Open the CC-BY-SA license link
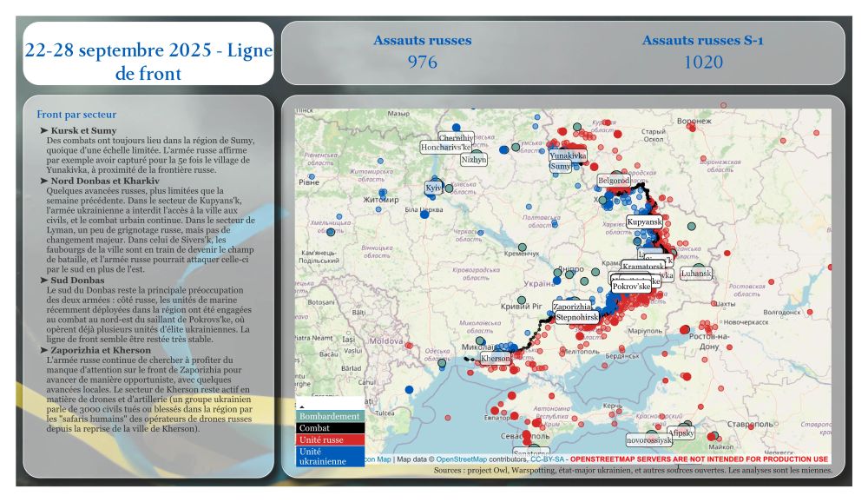 pyautogui.click(x=547, y=459)
